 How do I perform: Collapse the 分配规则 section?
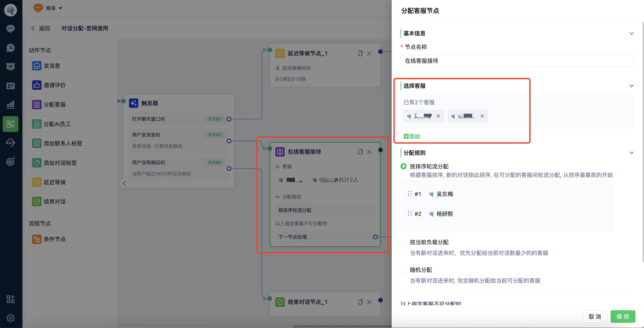click(631, 153)
